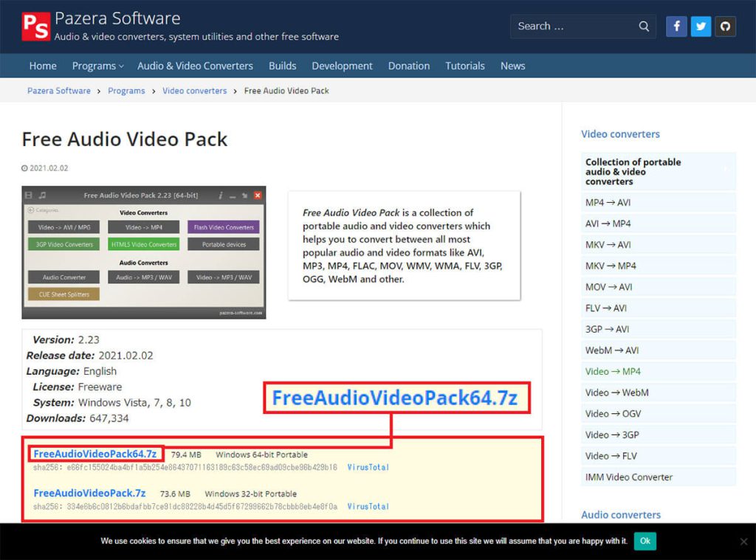Open Video → FLV converter link
Viewport: 756px width, 560px height.
point(659,456)
